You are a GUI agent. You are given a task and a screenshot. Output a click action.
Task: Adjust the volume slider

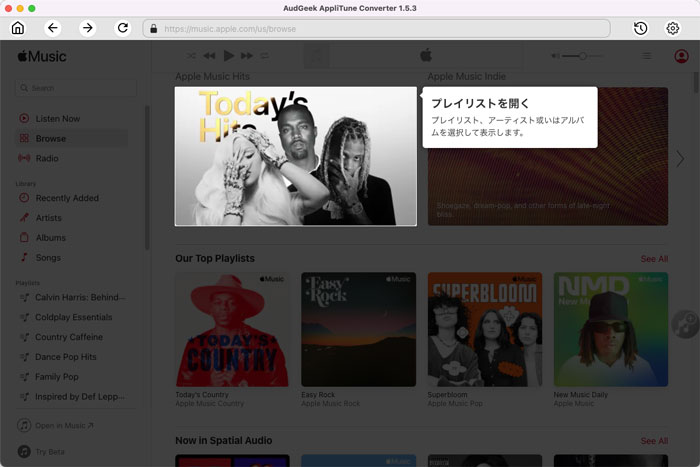(582, 56)
